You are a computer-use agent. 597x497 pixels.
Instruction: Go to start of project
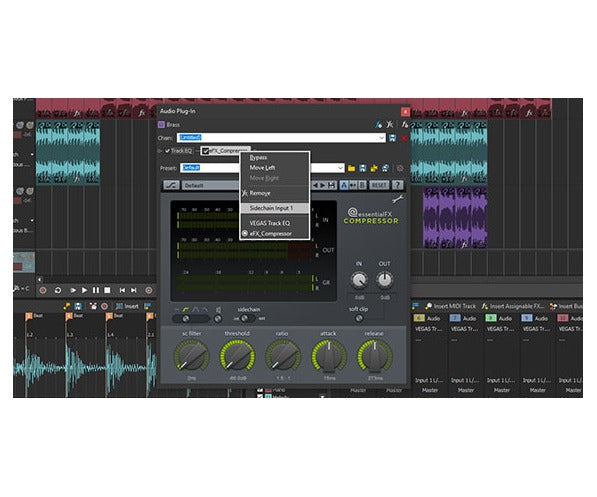[x=122, y=290]
